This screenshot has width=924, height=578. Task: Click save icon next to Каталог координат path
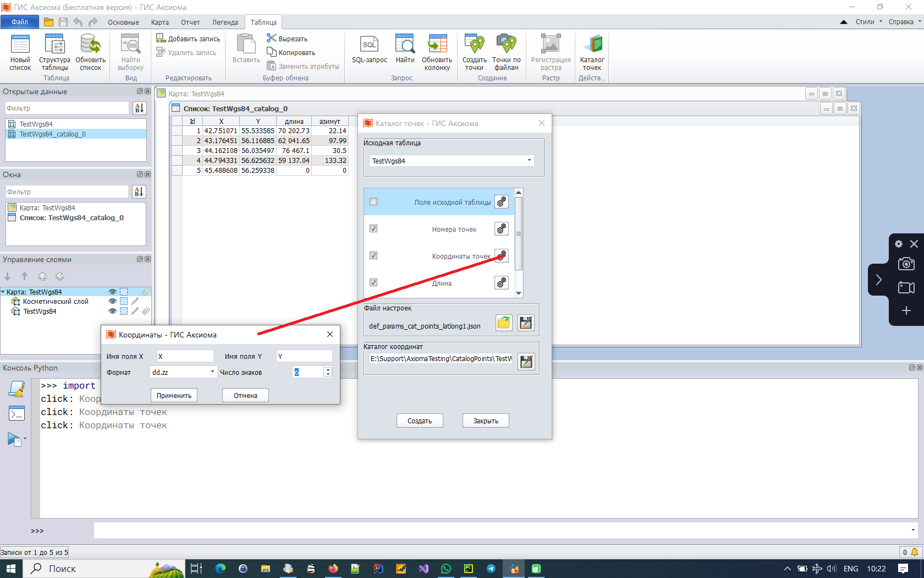click(526, 362)
